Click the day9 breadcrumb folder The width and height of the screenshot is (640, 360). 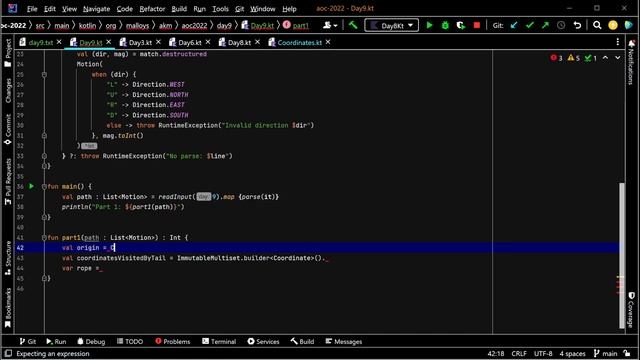click(224, 25)
